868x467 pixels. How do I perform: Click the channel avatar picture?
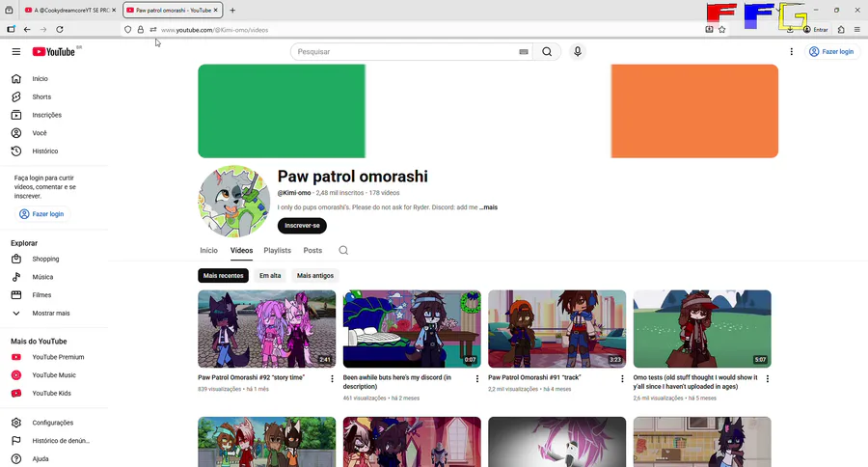click(x=234, y=201)
